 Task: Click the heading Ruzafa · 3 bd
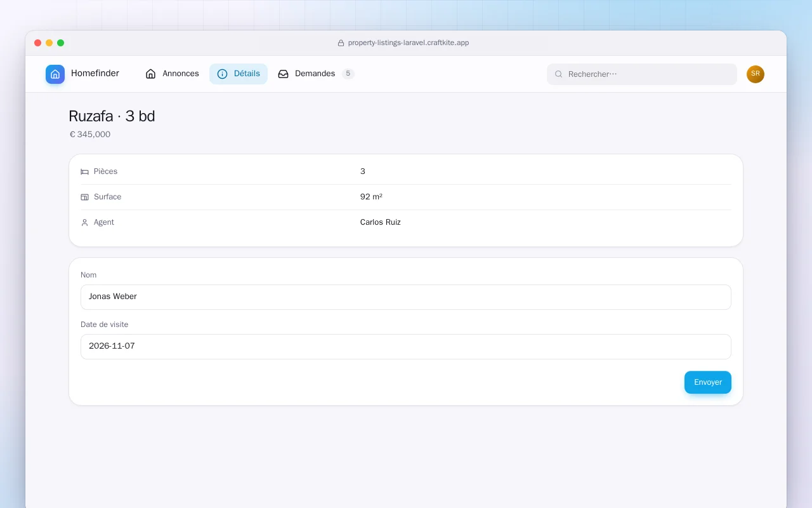click(x=112, y=116)
